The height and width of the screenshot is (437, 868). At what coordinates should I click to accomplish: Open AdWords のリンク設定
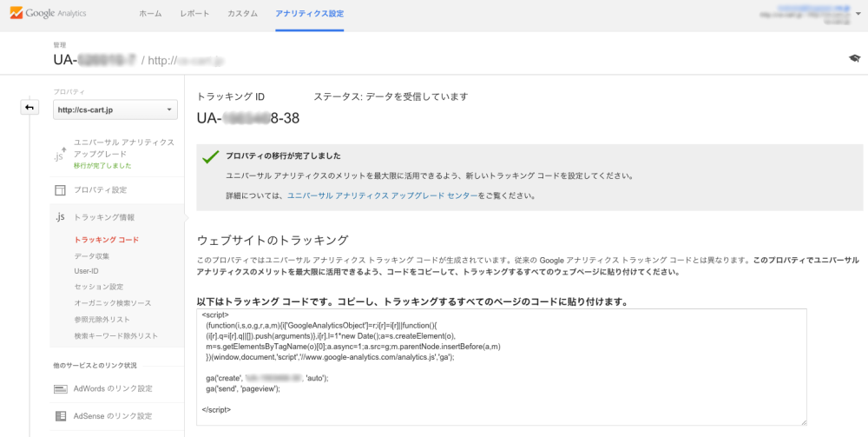pos(113,389)
